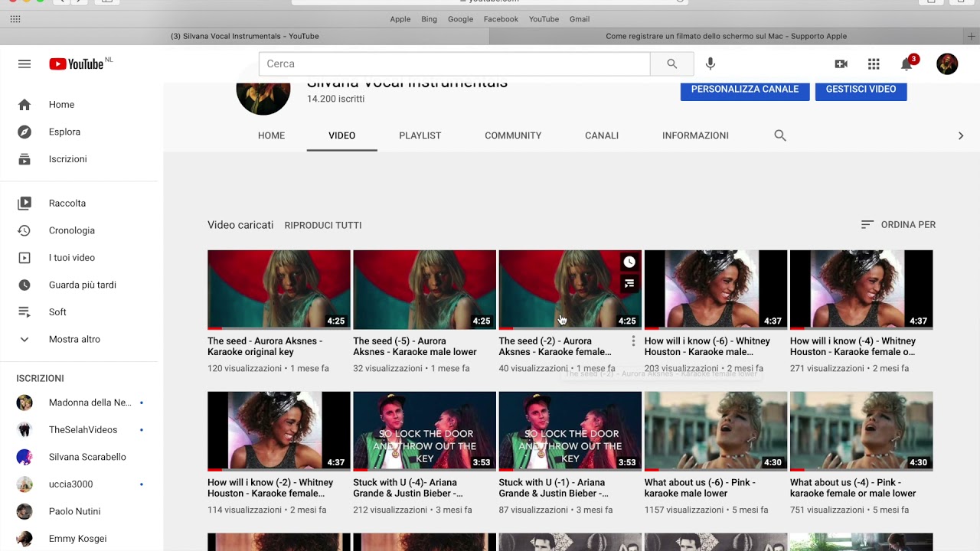Screen dimensions: 980x551
Task: Open the Gmail bookmark in favorites bar
Action: click(580, 19)
